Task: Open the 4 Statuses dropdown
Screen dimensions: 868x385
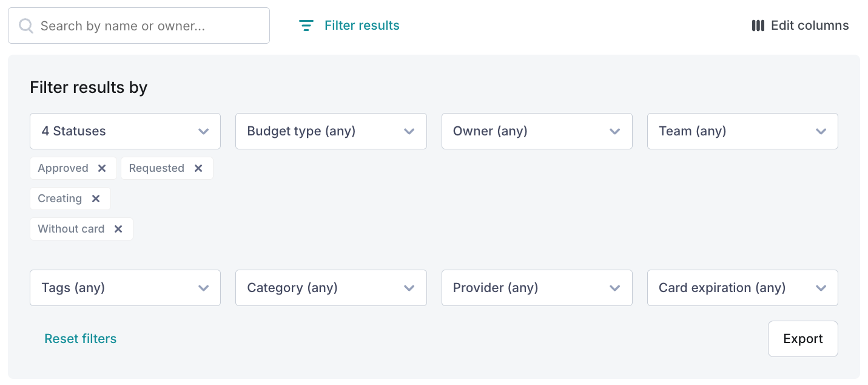Action: pos(125,131)
